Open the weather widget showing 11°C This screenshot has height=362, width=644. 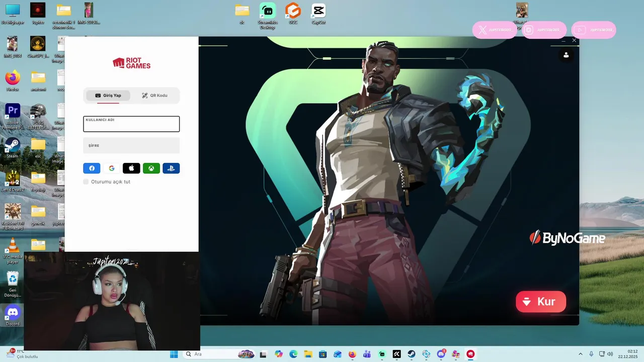tap(22, 354)
